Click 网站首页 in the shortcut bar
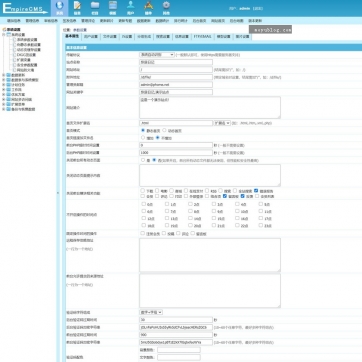362x362 pixels. 218,21
